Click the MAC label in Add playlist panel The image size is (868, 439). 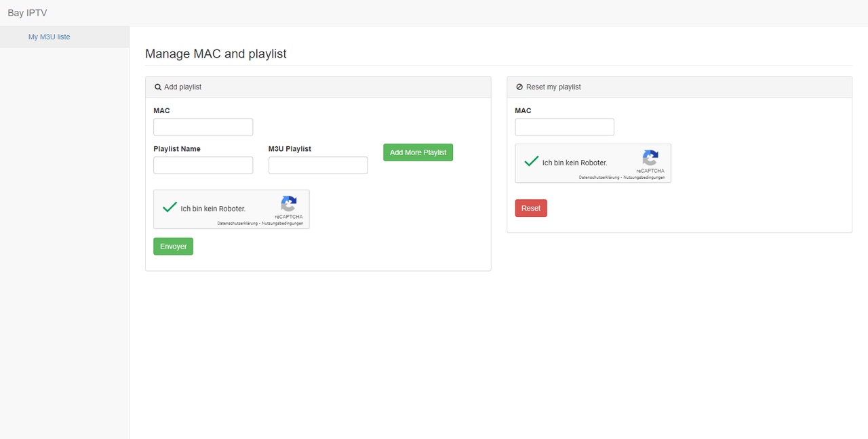(x=161, y=111)
